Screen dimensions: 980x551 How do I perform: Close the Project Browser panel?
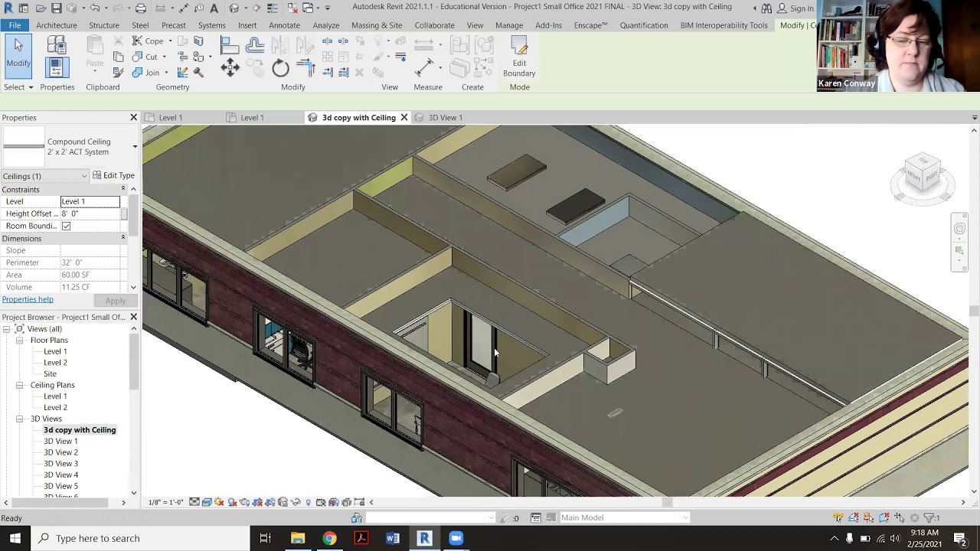click(133, 317)
